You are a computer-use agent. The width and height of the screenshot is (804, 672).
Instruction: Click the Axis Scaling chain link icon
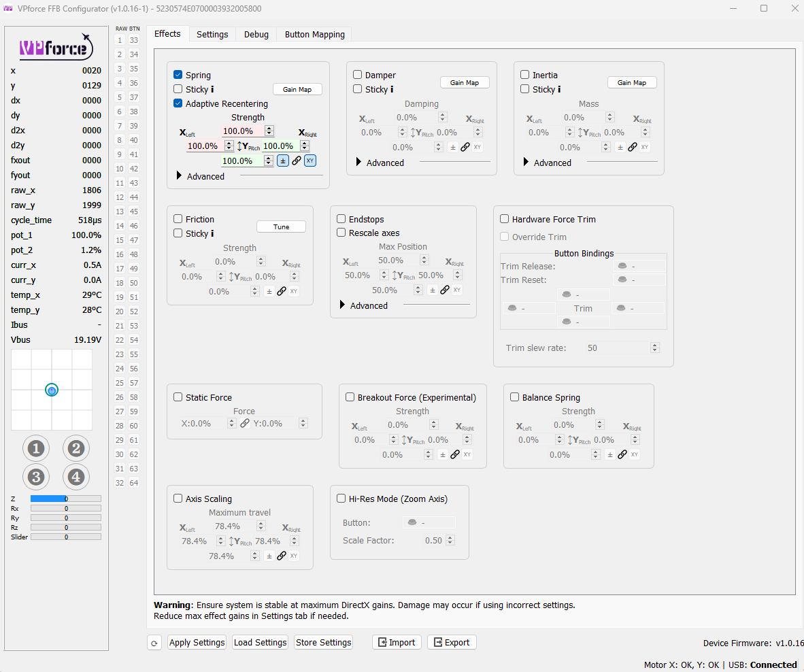282,556
